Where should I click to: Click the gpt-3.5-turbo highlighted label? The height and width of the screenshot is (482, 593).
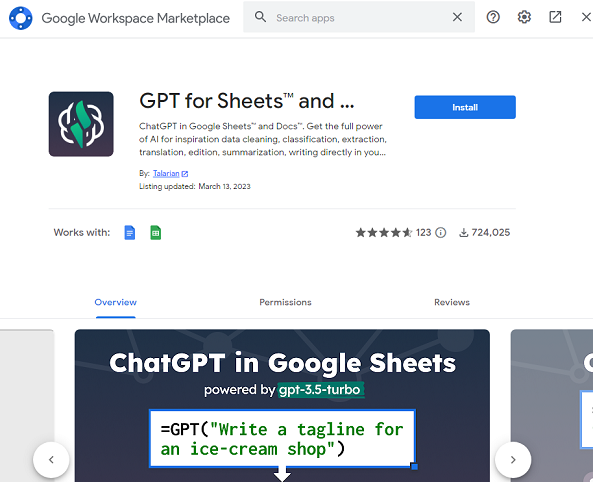[321, 390]
